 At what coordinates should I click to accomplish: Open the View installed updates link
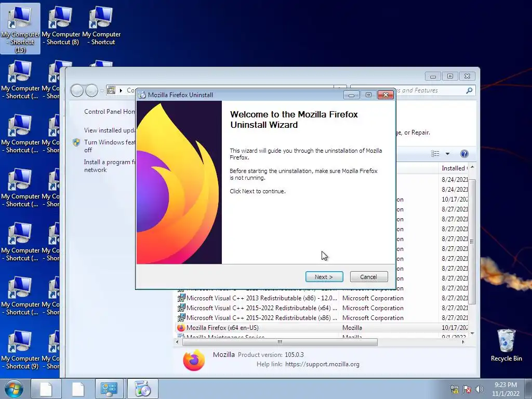[110, 130]
